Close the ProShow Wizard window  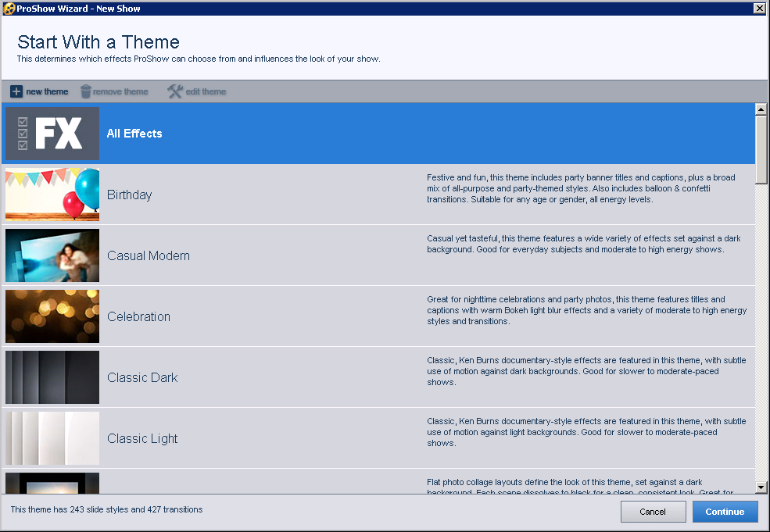pyautogui.click(x=759, y=8)
